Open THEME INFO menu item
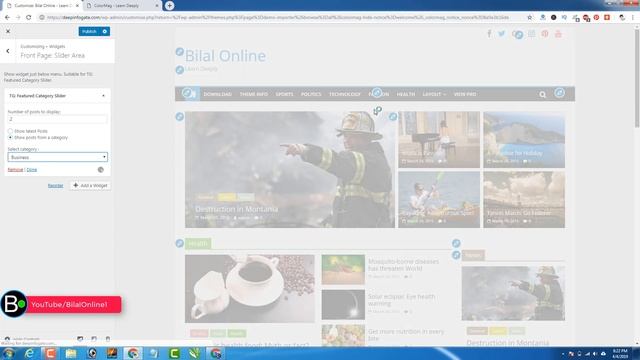Screen dimensions: 640x360 pos(254,94)
